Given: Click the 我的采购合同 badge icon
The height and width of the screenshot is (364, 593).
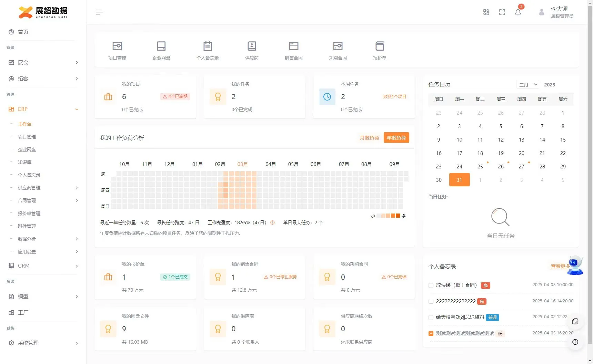Looking at the screenshot, I should tap(327, 277).
